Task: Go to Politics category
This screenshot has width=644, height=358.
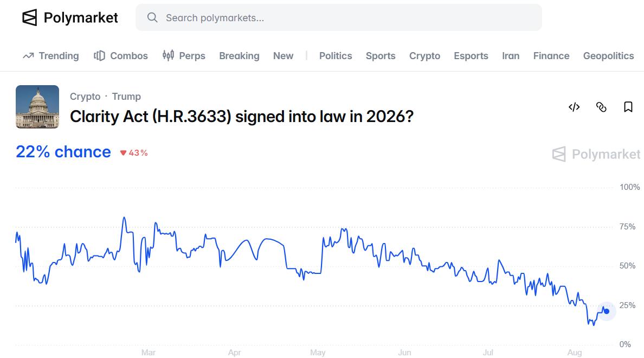Action: (336, 56)
